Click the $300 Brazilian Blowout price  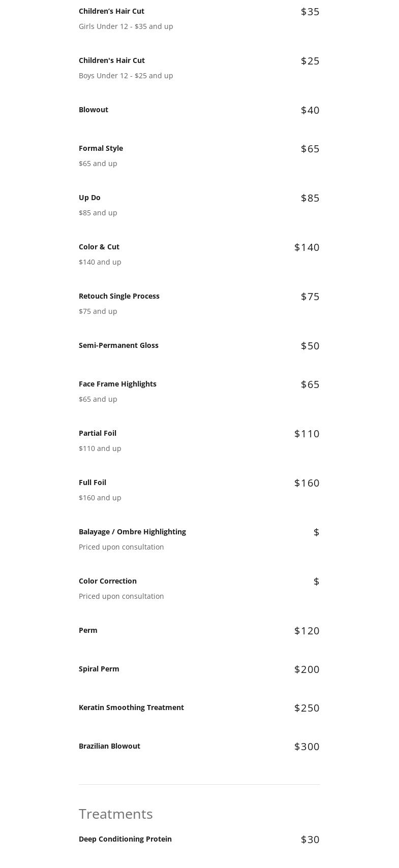307,747
